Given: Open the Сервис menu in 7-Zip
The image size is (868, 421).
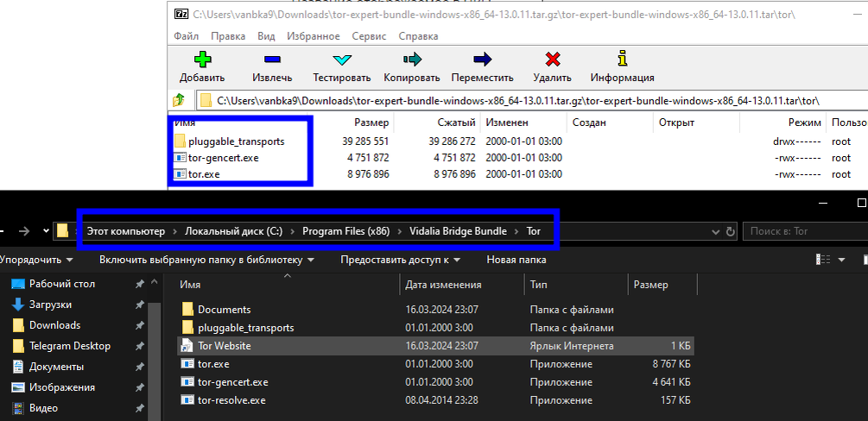Looking at the screenshot, I should (370, 36).
